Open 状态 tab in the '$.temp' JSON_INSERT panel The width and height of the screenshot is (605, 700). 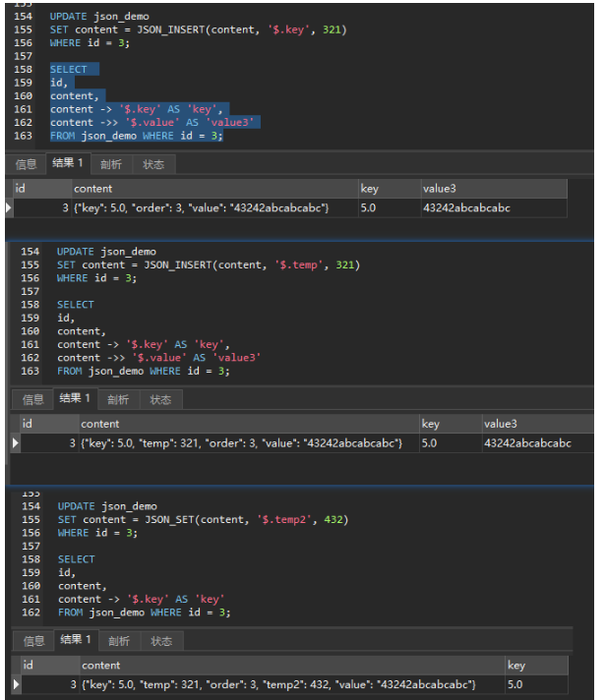[160, 399]
